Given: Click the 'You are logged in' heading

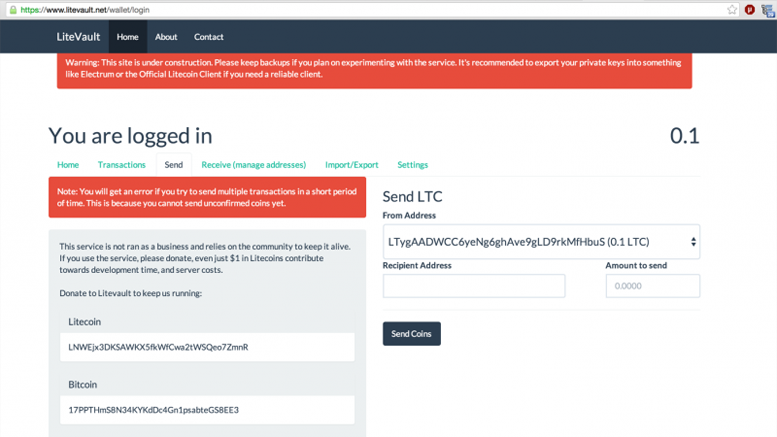Looking at the screenshot, I should point(130,136).
